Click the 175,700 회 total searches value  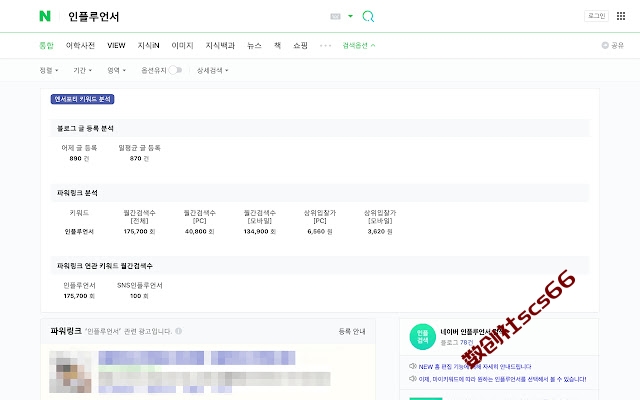point(139,231)
